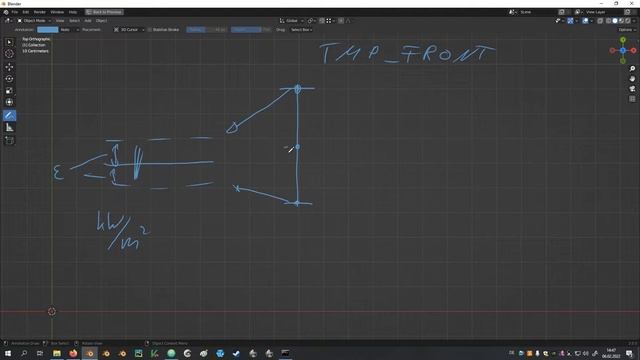
Task: Expand Options dropdown in header
Action: (x=627, y=30)
